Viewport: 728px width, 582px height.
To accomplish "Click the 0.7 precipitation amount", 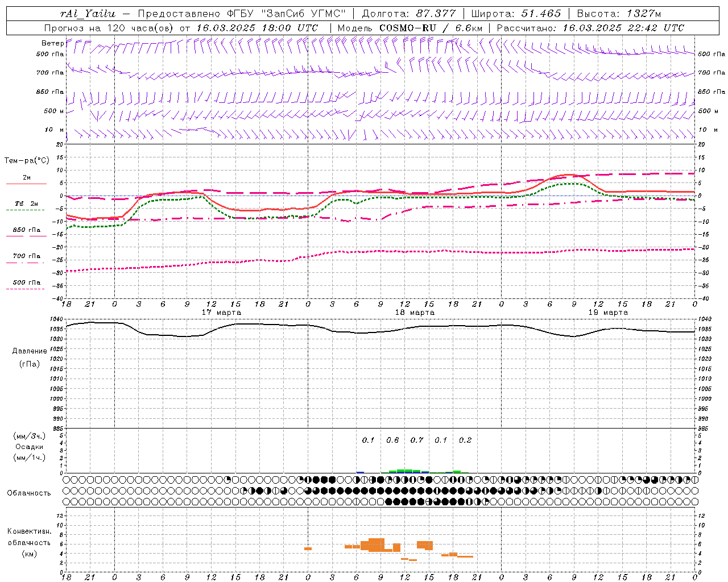I will point(417,440).
